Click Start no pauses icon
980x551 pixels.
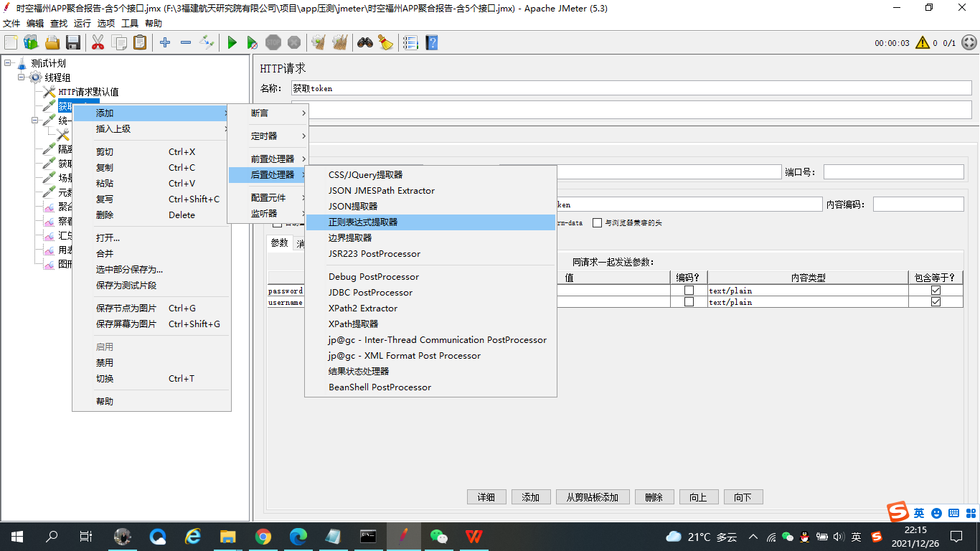pos(253,43)
